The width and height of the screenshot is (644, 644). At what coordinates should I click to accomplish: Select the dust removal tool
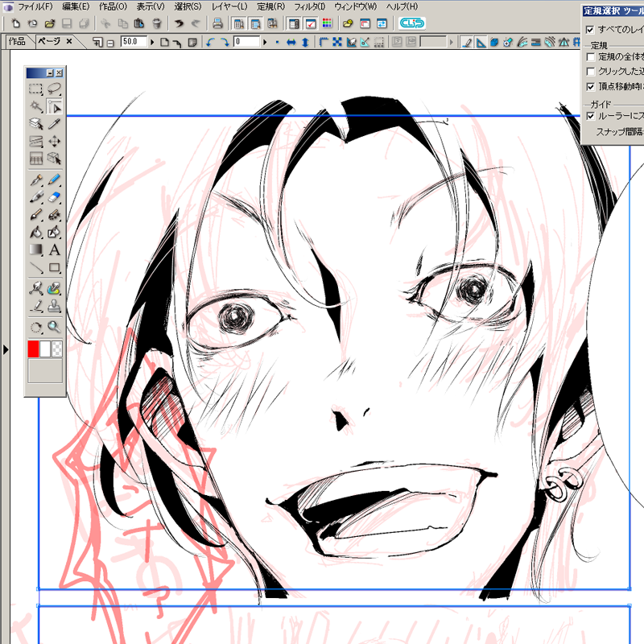(x=54, y=288)
